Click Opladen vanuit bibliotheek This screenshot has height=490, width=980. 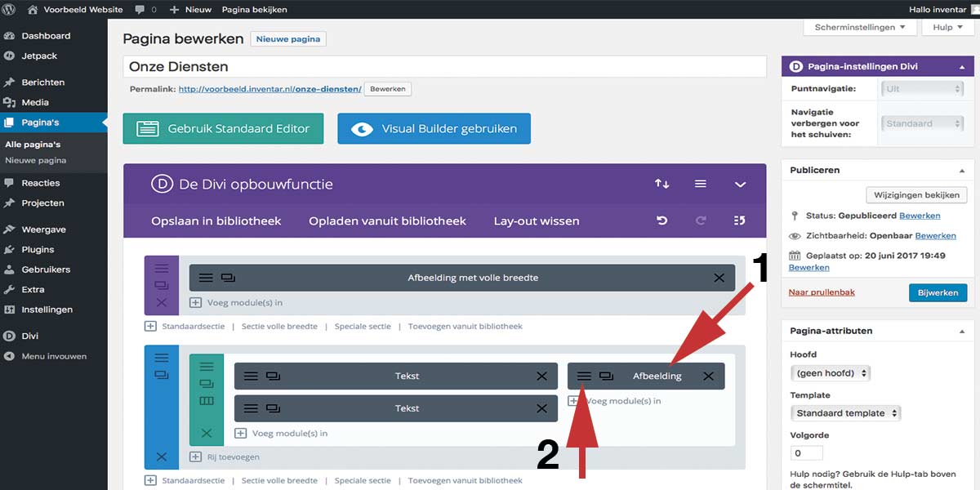pos(387,220)
